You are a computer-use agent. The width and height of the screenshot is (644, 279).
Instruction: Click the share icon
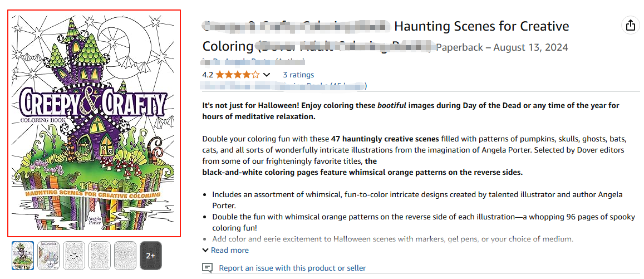[x=630, y=26]
